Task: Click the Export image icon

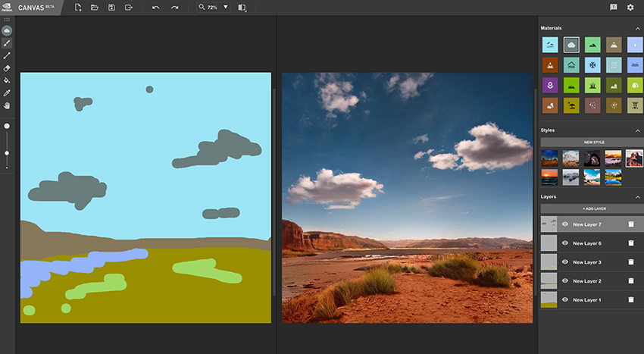Action: tap(129, 8)
